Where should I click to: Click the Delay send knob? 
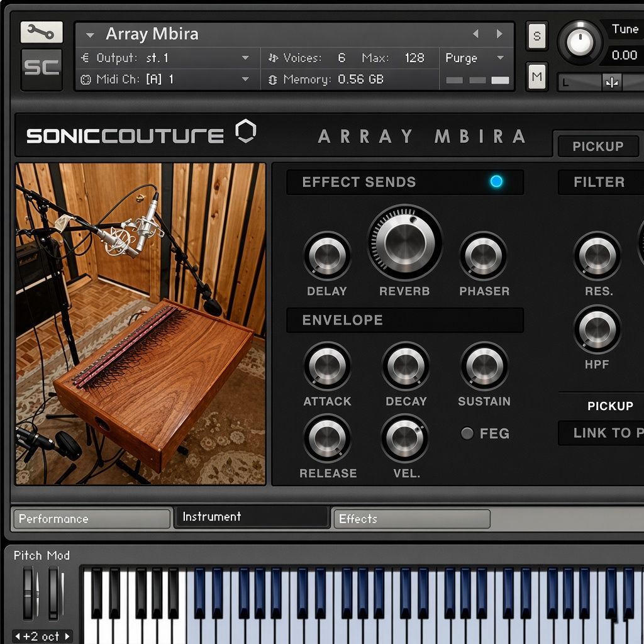coord(327,255)
